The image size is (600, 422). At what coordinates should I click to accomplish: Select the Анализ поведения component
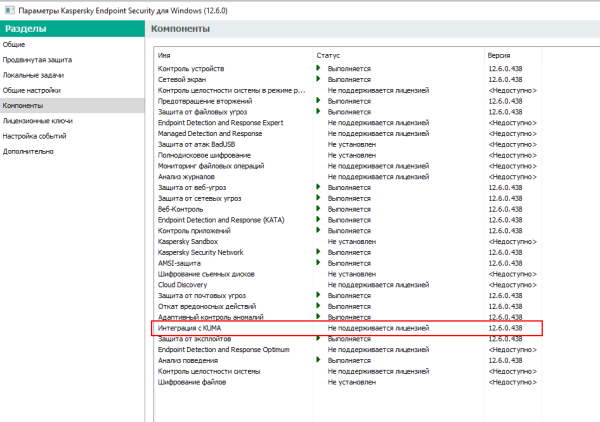[x=347, y=360]
